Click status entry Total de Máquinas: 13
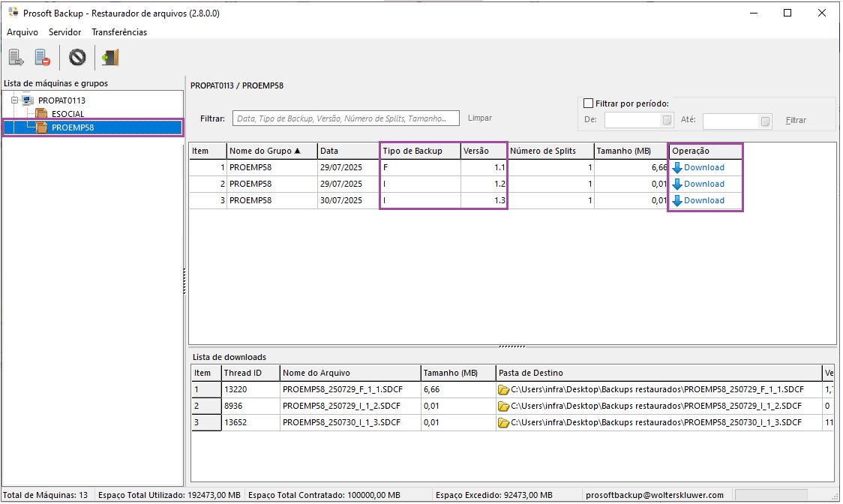 [x=46, y=495]
